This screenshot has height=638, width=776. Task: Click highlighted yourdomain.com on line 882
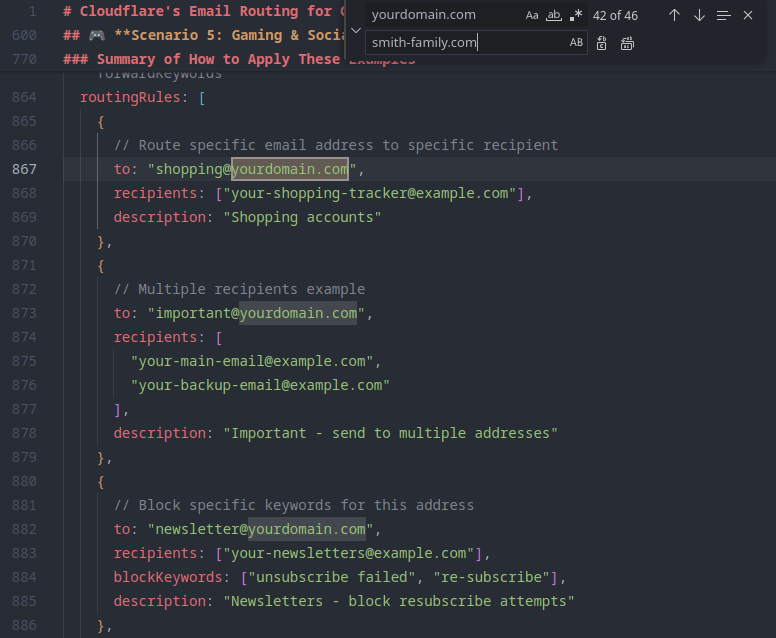point(306,529)
